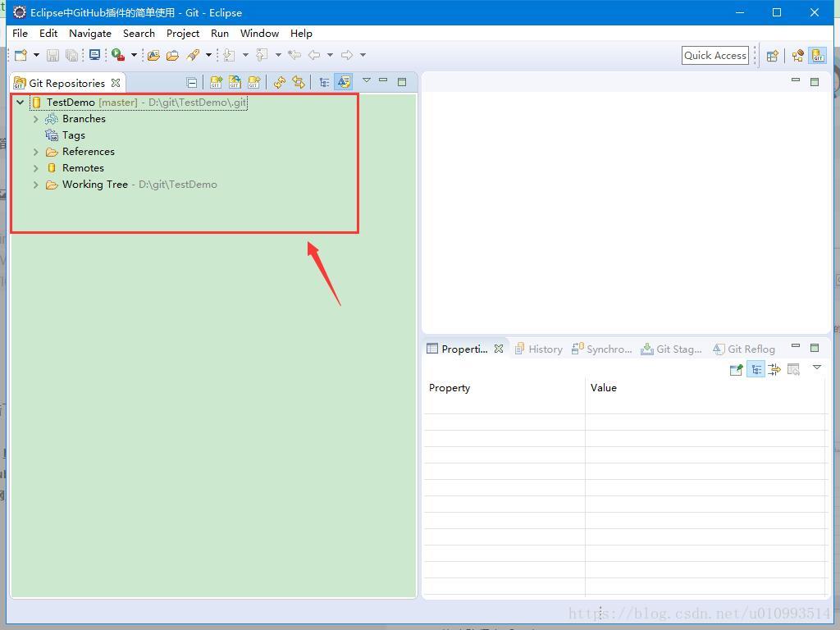Maximize the Git Repositories view
840x630 pixels.
(402, 82)
